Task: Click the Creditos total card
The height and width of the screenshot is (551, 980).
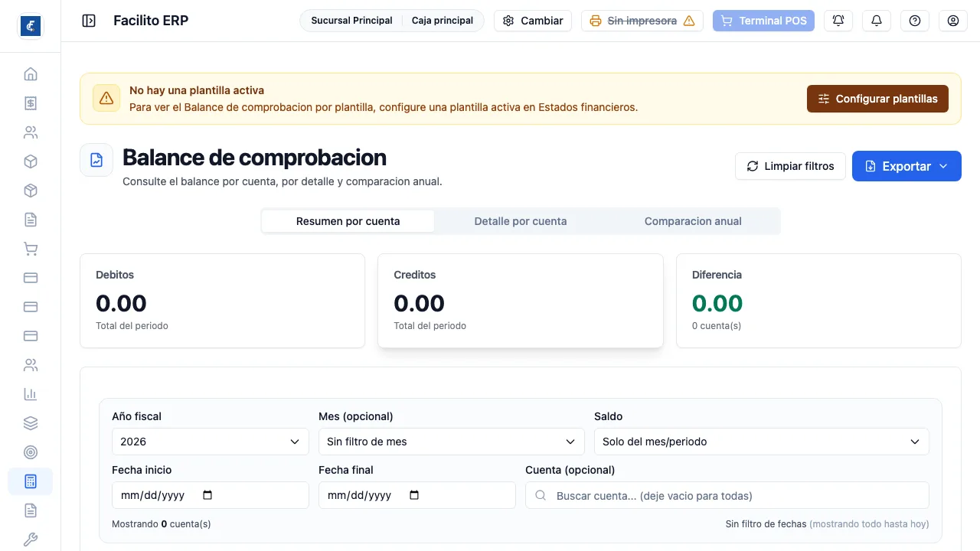Action: pos(521,301)
